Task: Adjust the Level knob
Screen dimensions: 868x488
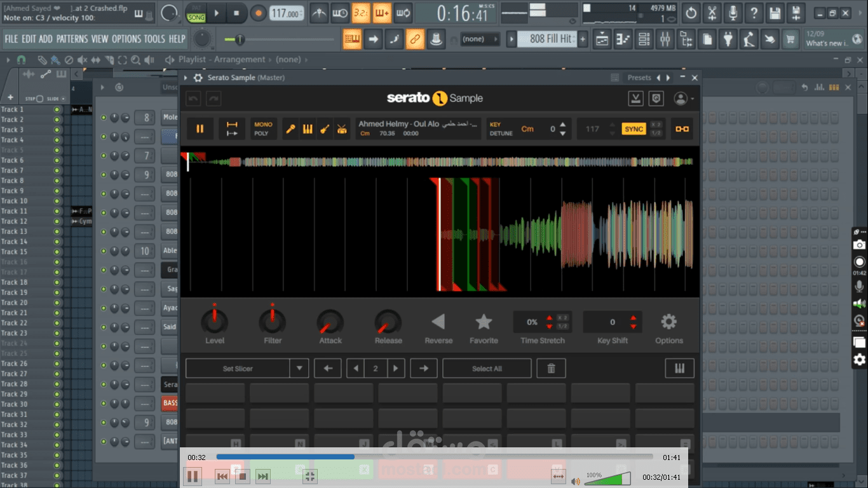Action: coord(215,321)
